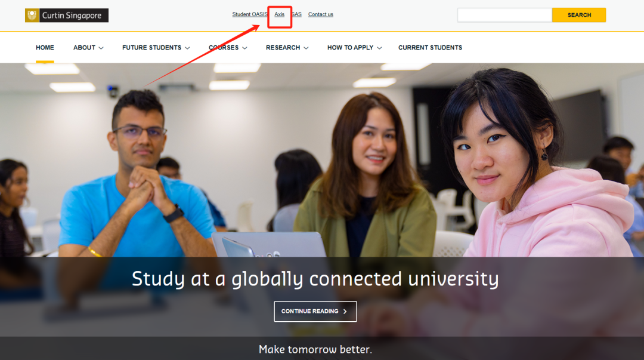The height and width of the screenshot is (360, 644).
Task: Open the FUTURE STUDENTS menu
Action: click(151, 48)
